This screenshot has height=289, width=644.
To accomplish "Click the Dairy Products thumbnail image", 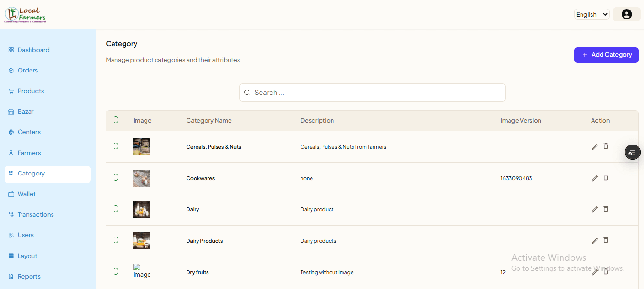I will 142,241.
